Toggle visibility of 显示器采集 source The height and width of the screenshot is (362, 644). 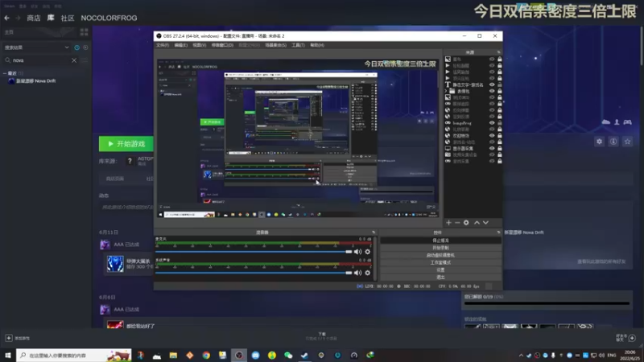492,148
